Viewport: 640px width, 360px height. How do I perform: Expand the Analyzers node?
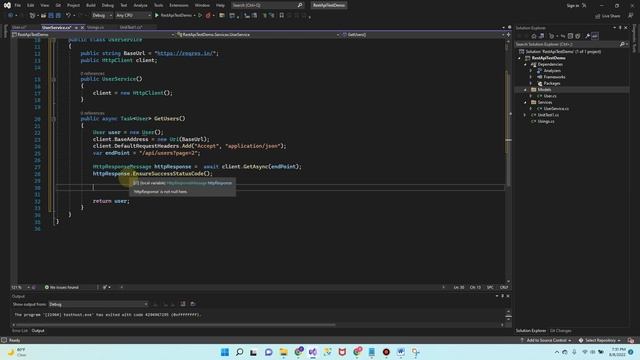(x=531, y=71)
